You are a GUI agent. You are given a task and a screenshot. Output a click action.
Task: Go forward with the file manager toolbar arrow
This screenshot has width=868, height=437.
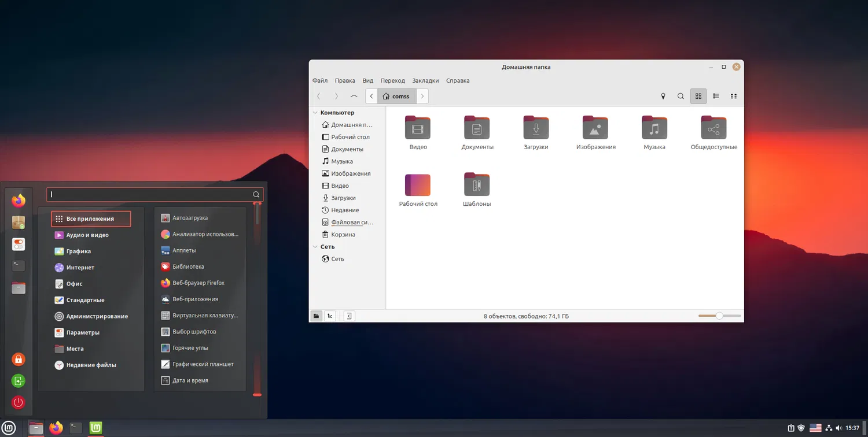[x=336, y=96]
